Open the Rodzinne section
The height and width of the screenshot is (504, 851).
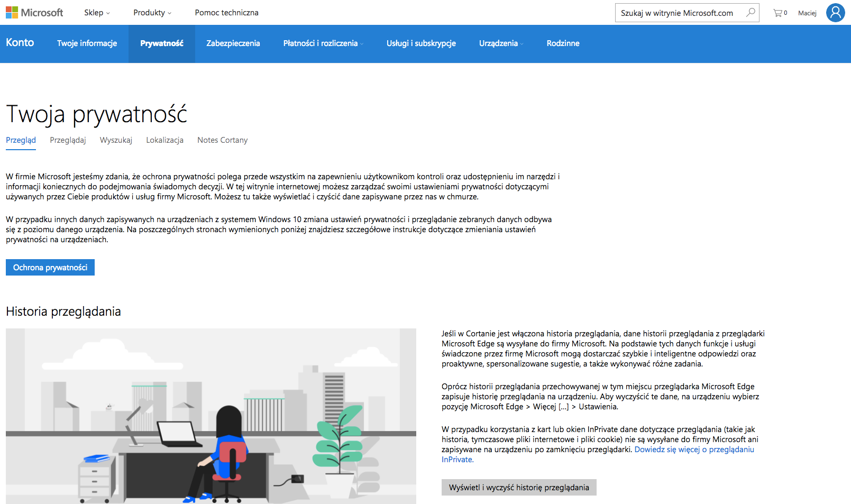pos(563,43)
